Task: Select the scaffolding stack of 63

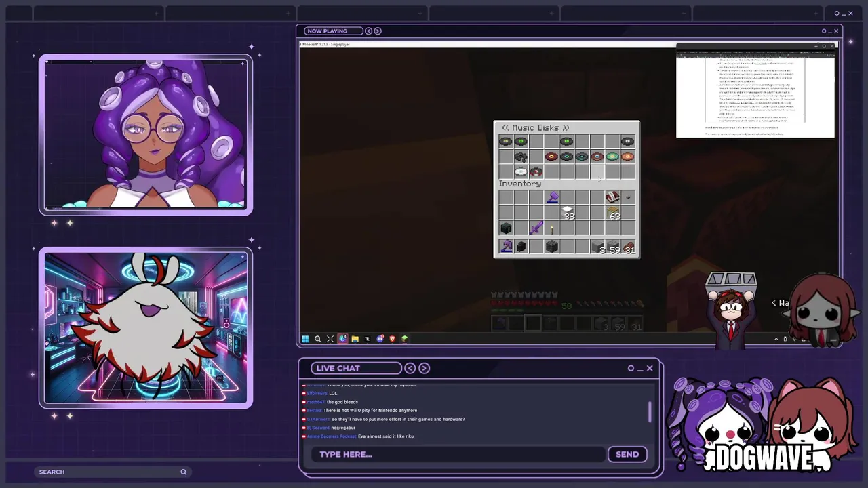Action: 613,213
